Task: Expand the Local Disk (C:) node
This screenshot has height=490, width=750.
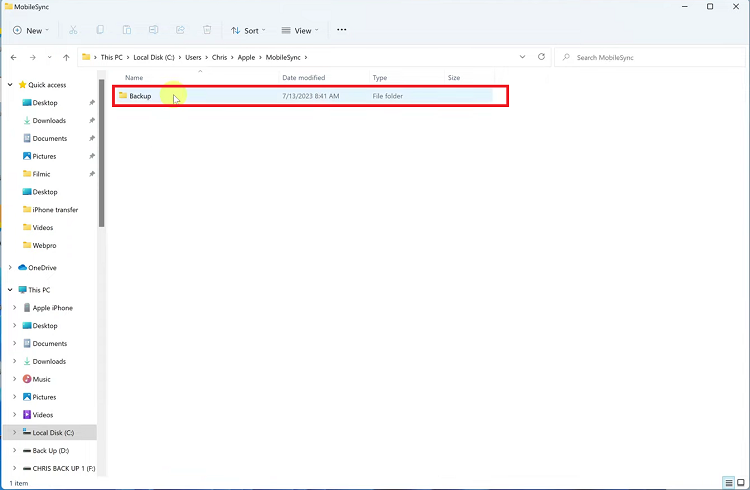Action: [x=14, y=433]
